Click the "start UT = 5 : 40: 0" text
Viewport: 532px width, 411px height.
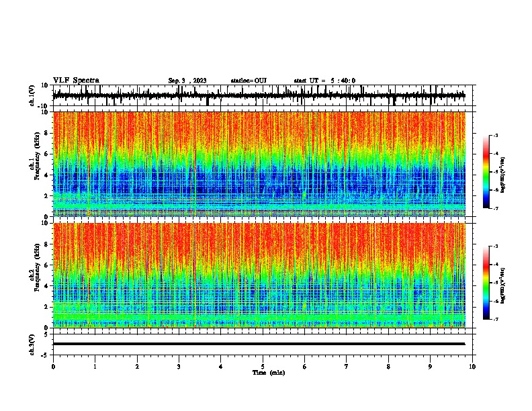point(324,81)
